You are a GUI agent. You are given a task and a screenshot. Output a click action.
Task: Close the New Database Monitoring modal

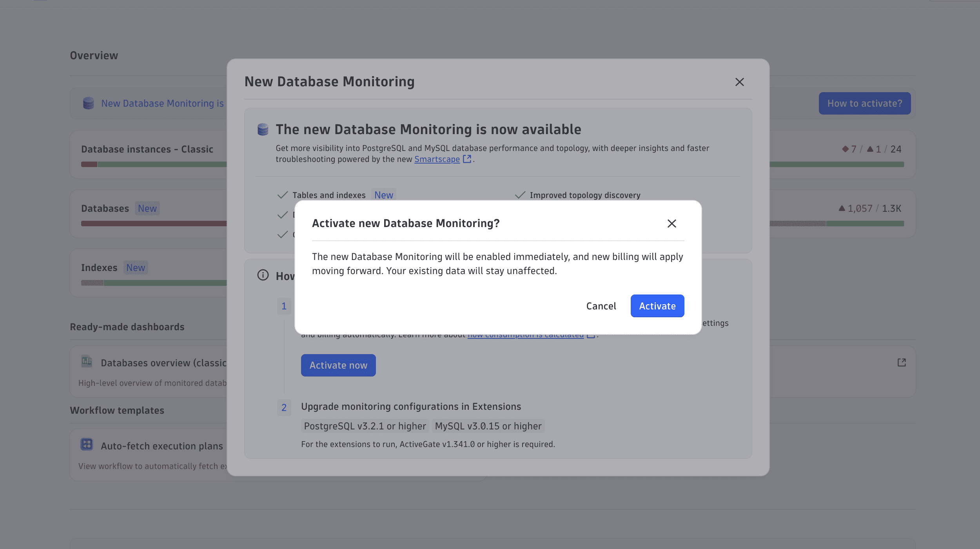739,82
